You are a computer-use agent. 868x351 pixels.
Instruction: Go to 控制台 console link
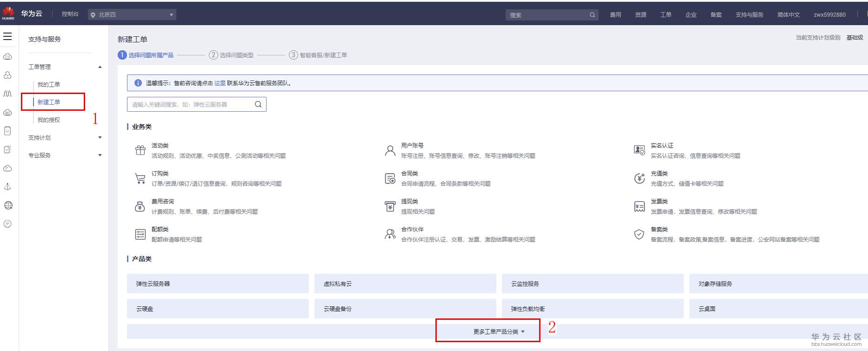tap(70, 14)
